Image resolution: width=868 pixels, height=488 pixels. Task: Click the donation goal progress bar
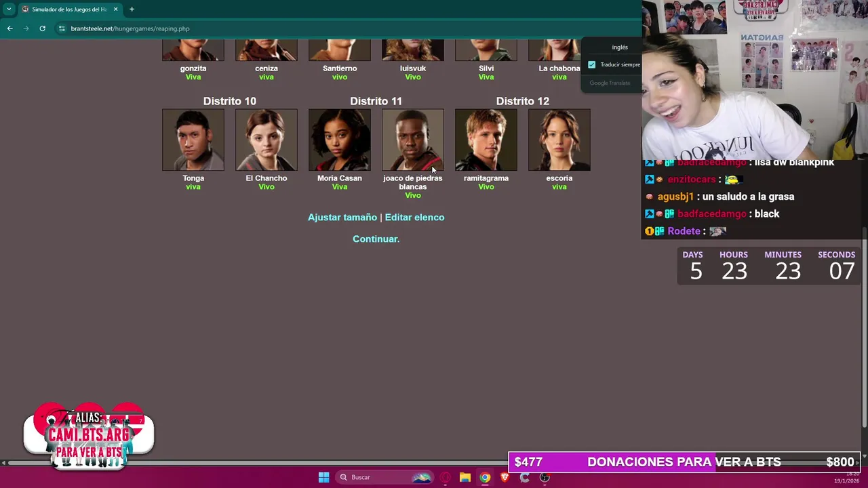[684, 462]
